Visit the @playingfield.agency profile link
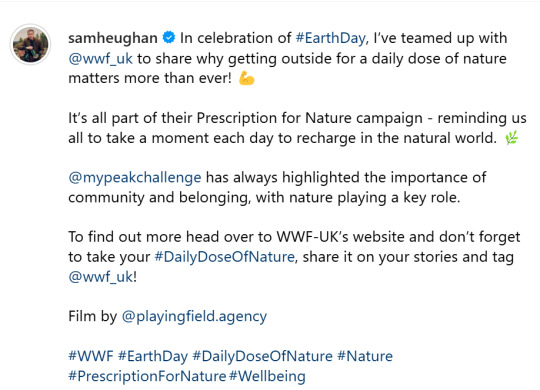 [x=194, y=316]
